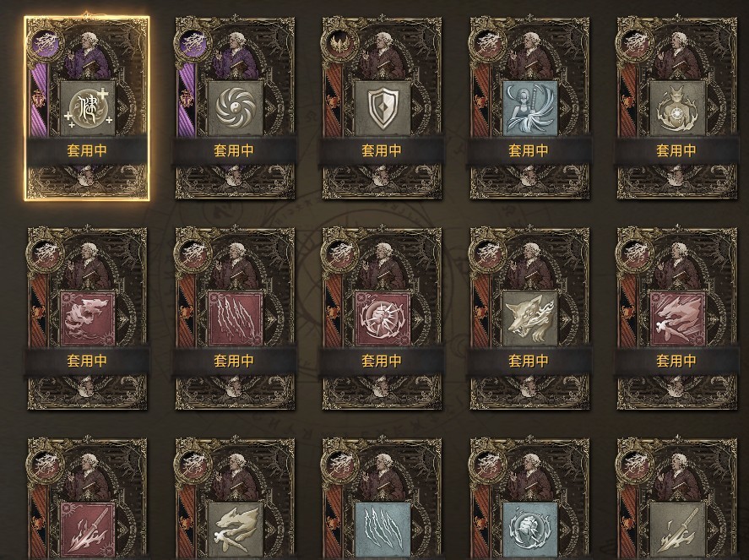Viewport: 749px width, 560px height.
Task: Select the red dragon skill icon
Action: pos(88,318)
